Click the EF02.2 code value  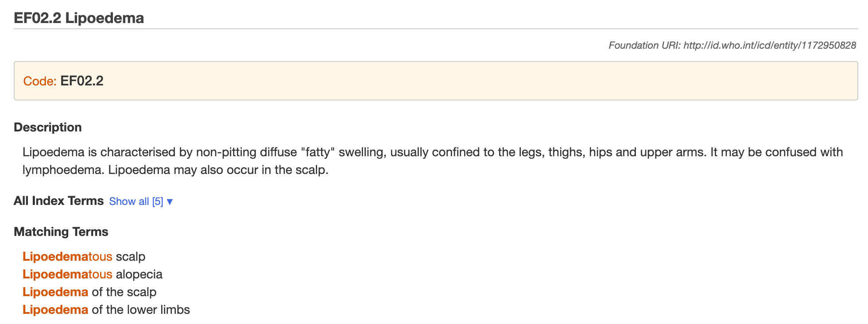coord(82,81)
